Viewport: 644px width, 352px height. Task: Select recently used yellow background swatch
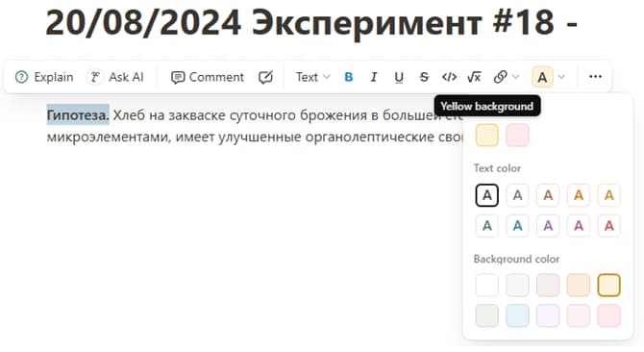click(486, 136)
